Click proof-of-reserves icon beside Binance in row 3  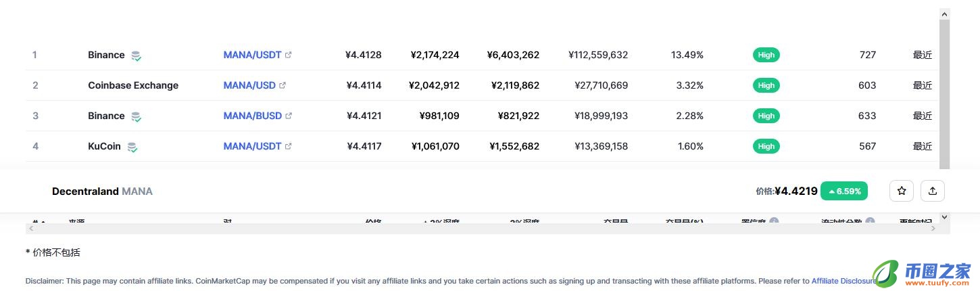coord(136,116)
